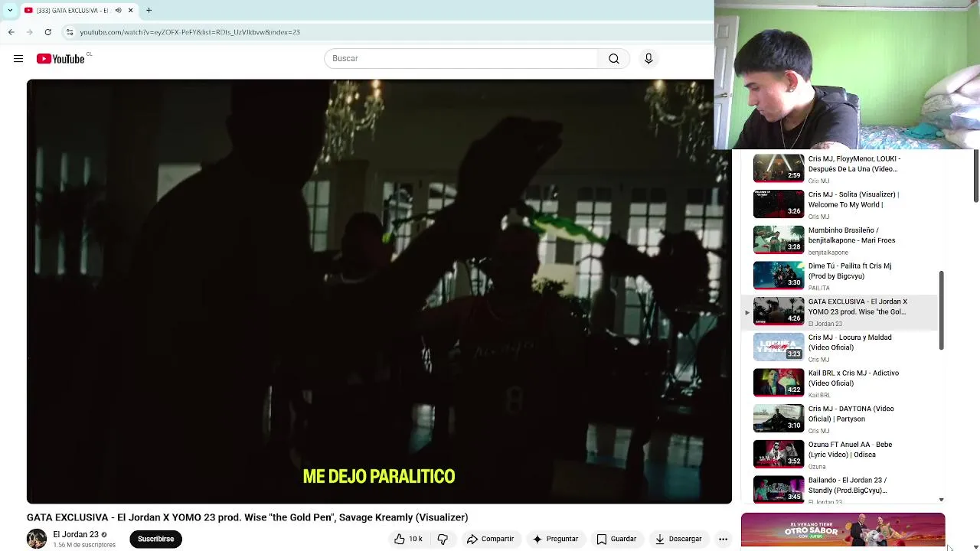Open the Otro Sabor advertisement banner

843,531
